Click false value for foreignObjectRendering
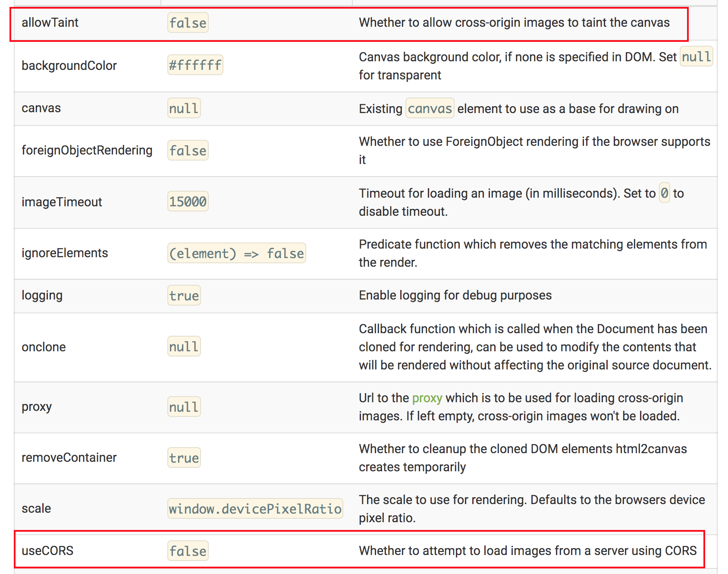Viewport: 728px width, 574px height. 188,151
